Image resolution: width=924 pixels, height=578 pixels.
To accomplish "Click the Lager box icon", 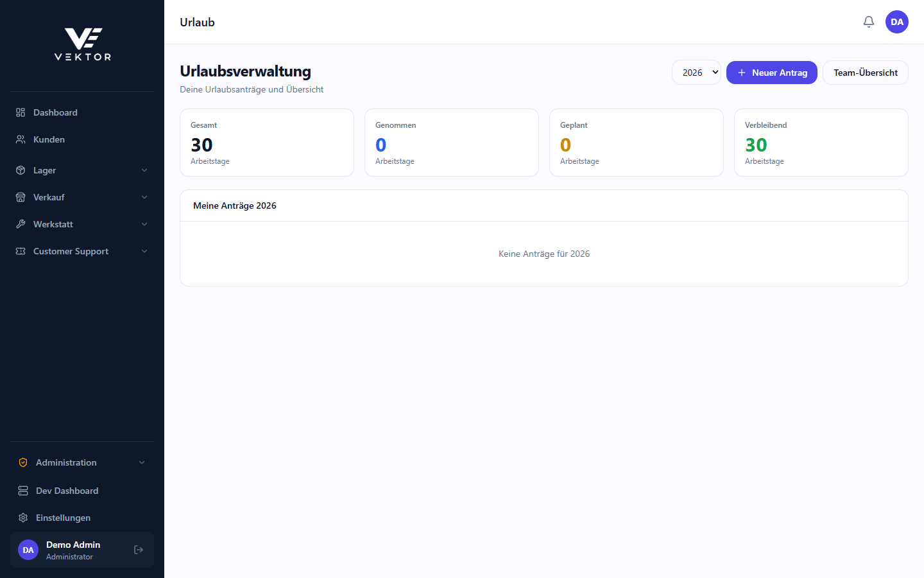I will (x=21, y=170).
